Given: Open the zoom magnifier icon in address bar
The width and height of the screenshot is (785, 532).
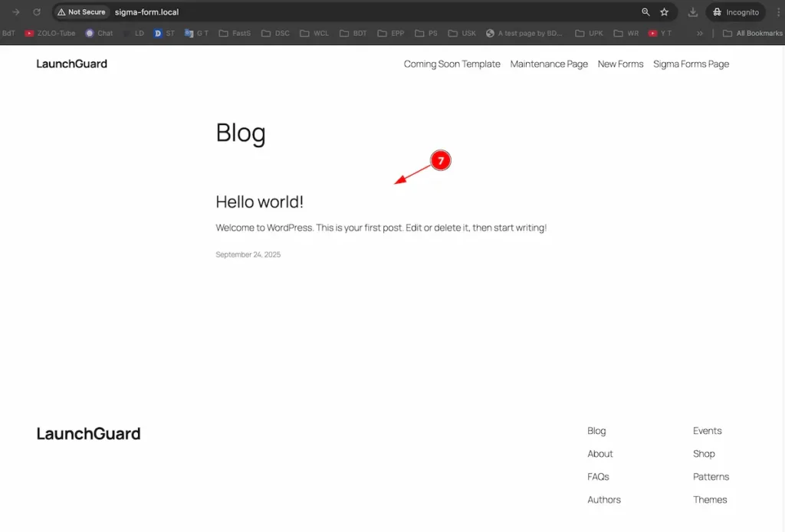Looking at the screenshot, I should 645,12.
